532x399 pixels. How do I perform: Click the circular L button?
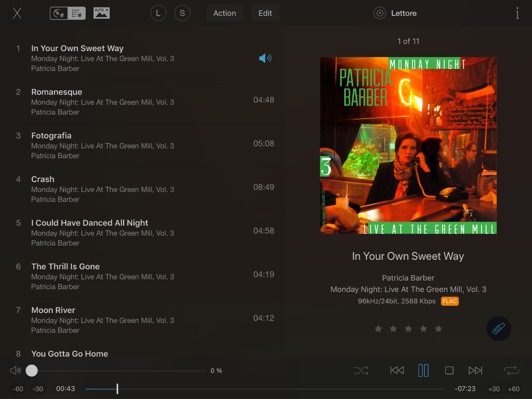(x=158, y=13)
